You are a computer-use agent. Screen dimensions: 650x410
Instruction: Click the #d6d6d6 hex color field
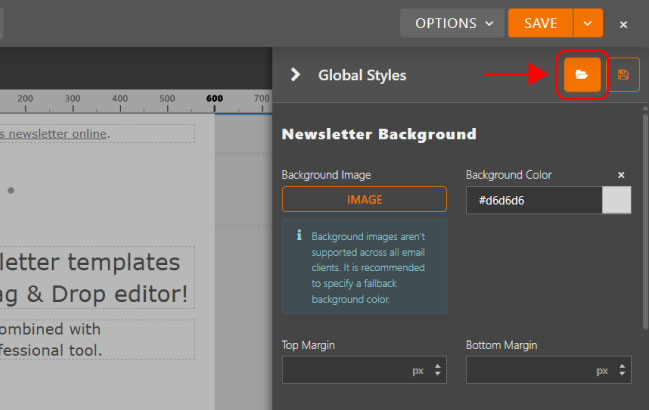[534, 200]
